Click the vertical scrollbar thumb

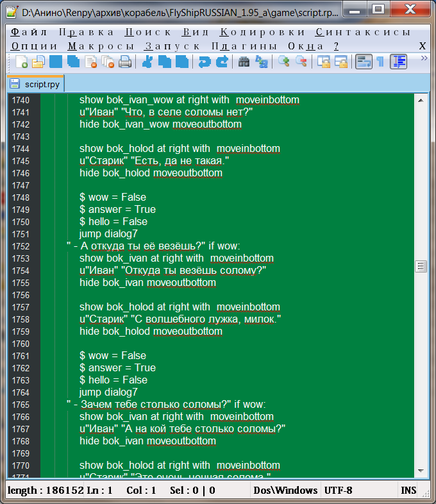click(421, 266)
